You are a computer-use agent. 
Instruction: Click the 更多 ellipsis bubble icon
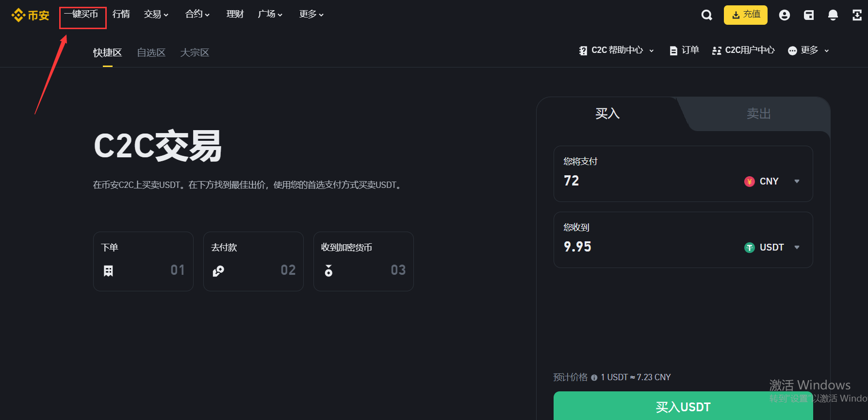pyautogui.click(x=792, y=50)
